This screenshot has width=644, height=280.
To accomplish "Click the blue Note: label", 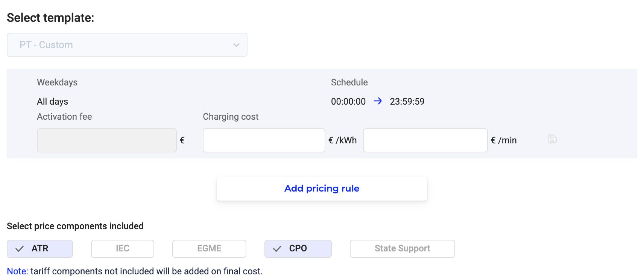I will [17, 271].
